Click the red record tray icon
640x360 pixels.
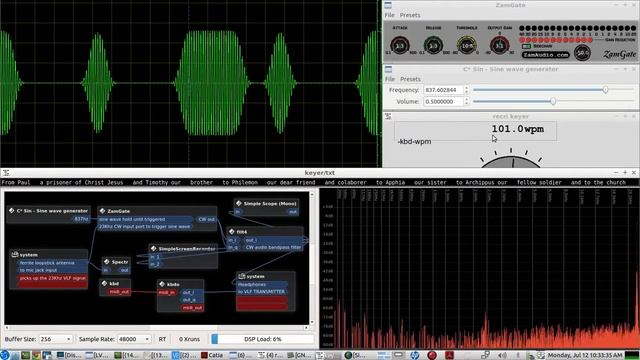click(432, 355)
